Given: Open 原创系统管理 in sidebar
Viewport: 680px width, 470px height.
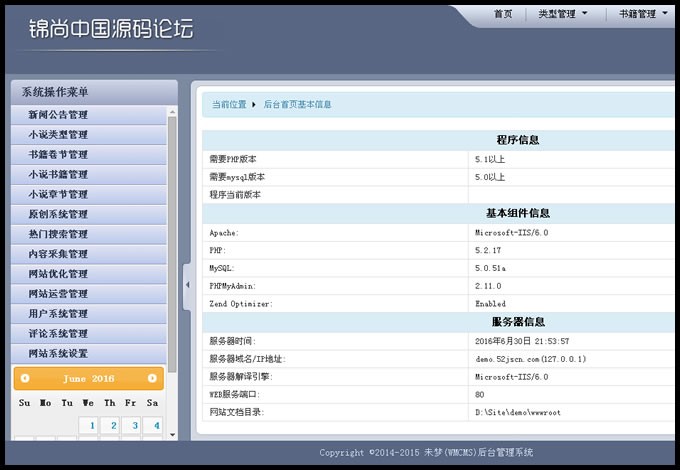Looking at the screenshot, I should pos(88,214).
